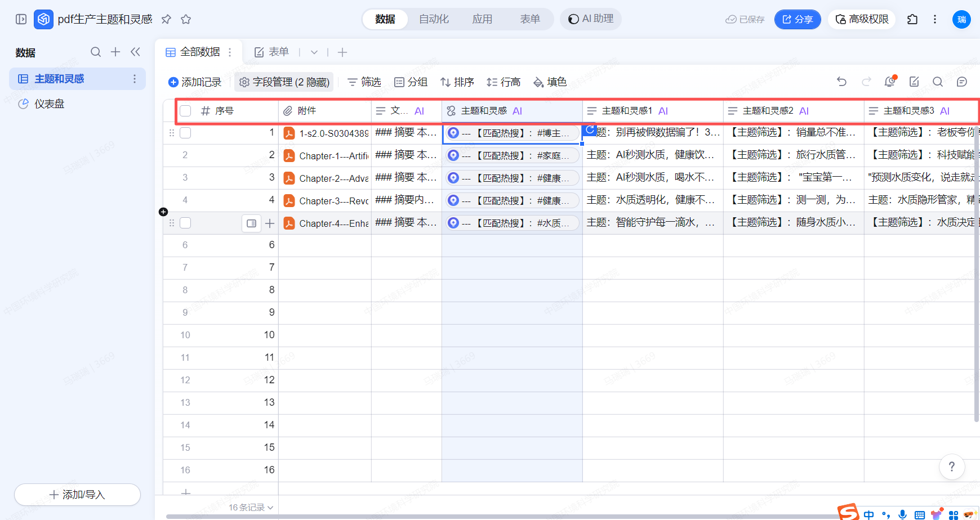Open the comments speech bubble icon
Image resolution: width=980 pixels, height=520 pixels.
coord(962,82)
